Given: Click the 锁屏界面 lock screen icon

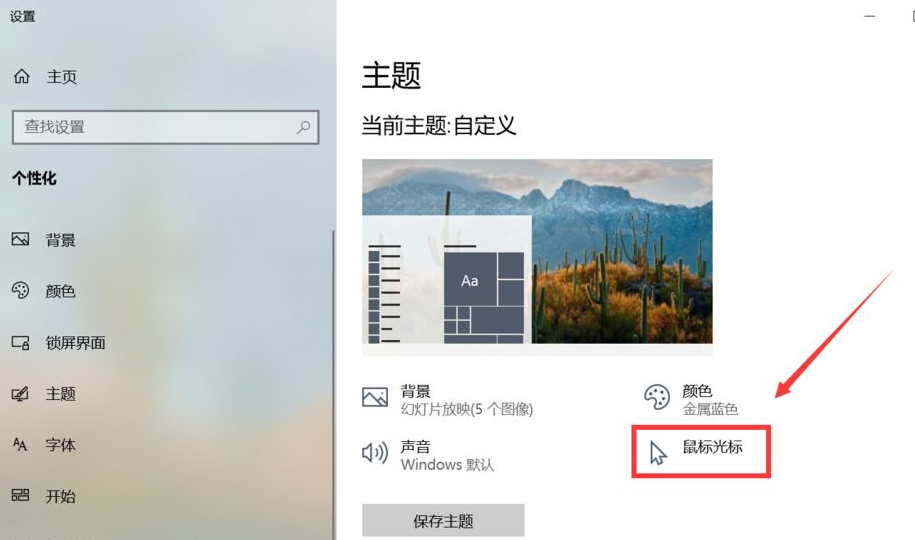Looking at the screenshot, I should click(x=20, y=342).
